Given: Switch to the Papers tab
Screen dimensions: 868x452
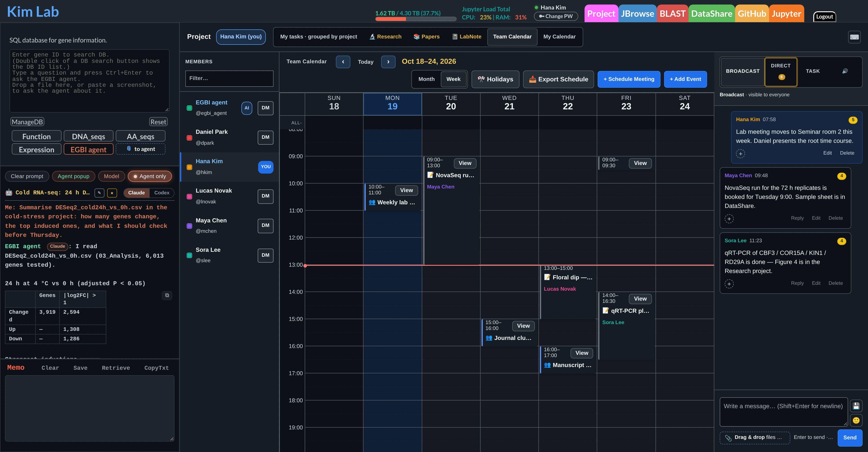Looking at the screenshot, I should 426,37.
